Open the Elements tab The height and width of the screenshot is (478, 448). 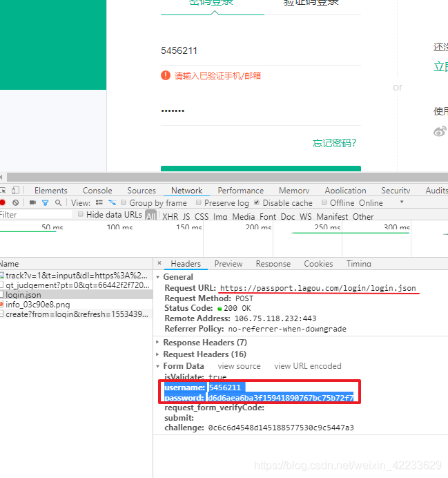click(x=51, y=191)
